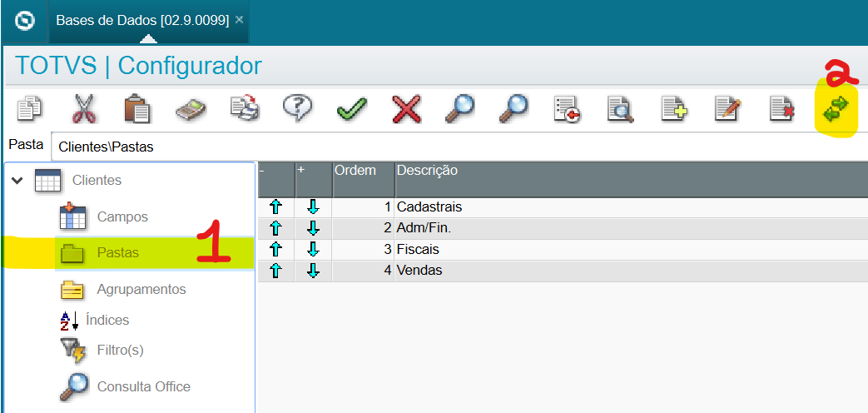Select the Cadastrais description cell
868x413 pixels.
coord(631,207)
